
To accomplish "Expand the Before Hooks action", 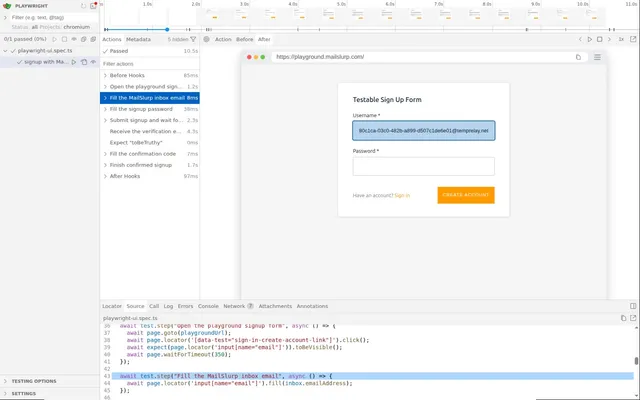I will click(x=105, y=76).
